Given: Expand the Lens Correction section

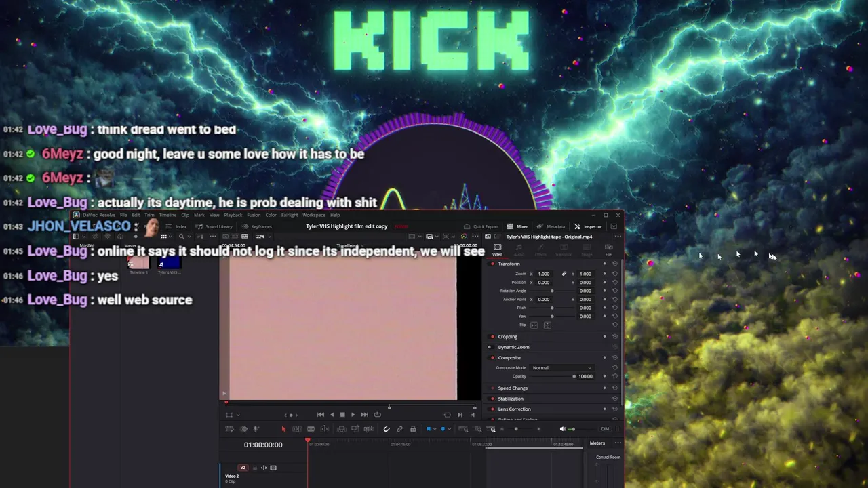Looking at the screenshot, I should (x=514, y=409).
